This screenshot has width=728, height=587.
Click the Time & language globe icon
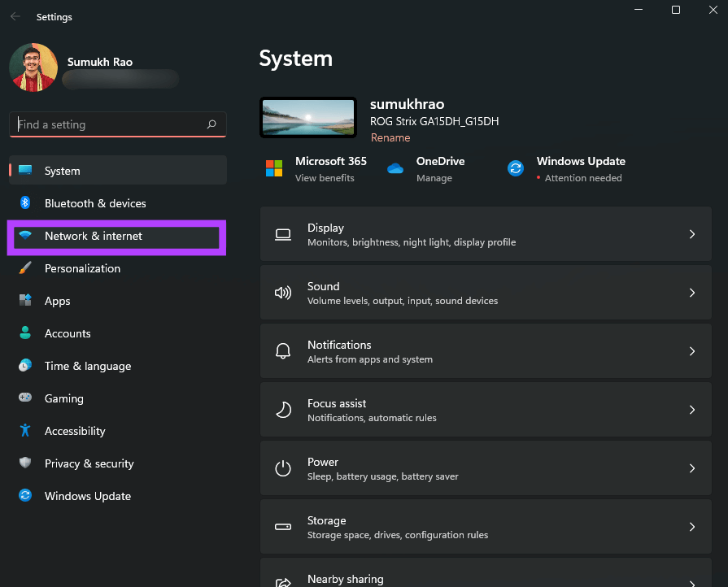25,365
